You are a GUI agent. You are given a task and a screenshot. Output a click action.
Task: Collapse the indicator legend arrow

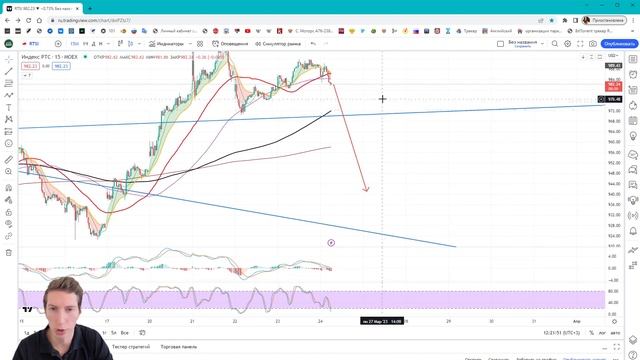(27, 76)
